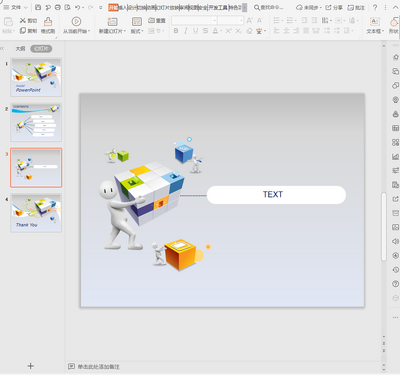Toggle Underline formatting
Screen dimensions: 400x375
point(195,31)
